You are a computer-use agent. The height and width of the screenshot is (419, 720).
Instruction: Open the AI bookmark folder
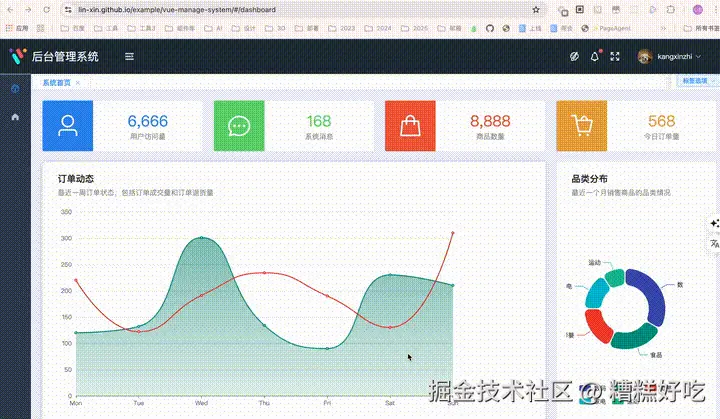point(214,28)
